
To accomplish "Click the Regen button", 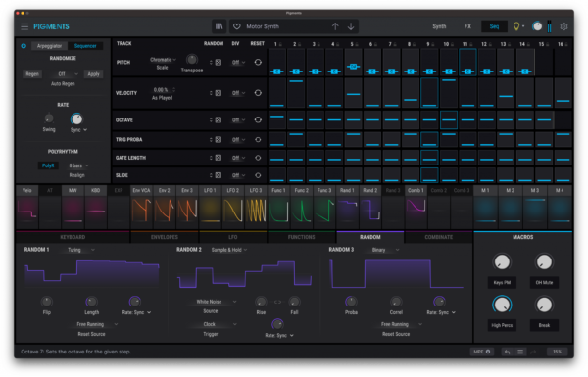I will coord(32,74).
